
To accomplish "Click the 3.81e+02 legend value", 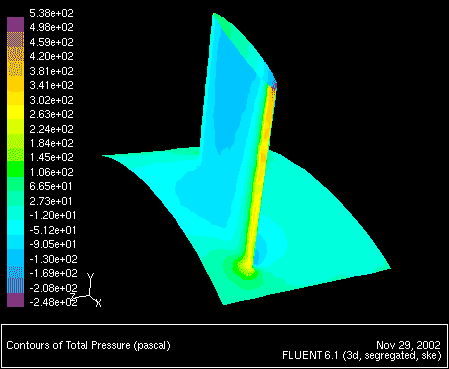I will [x=51, y=71].
